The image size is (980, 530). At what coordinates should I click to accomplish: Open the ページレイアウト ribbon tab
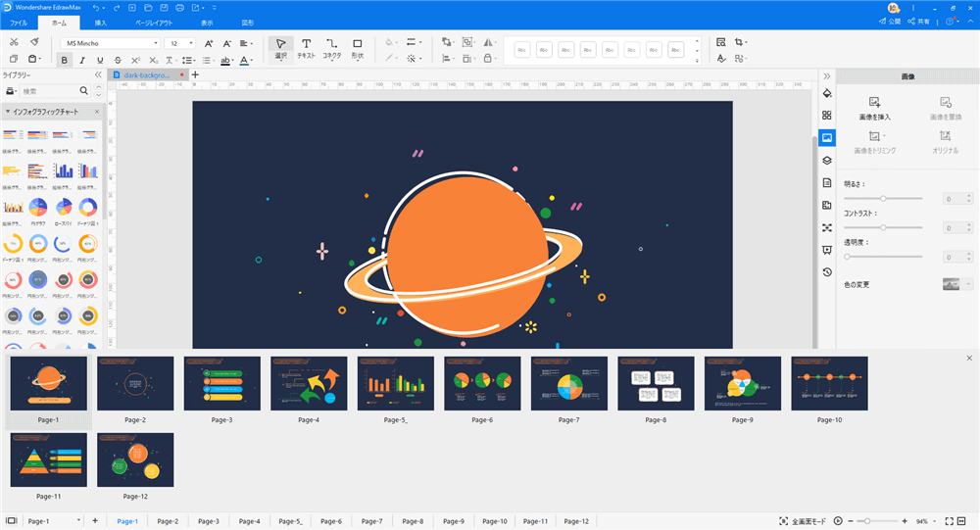157,22
